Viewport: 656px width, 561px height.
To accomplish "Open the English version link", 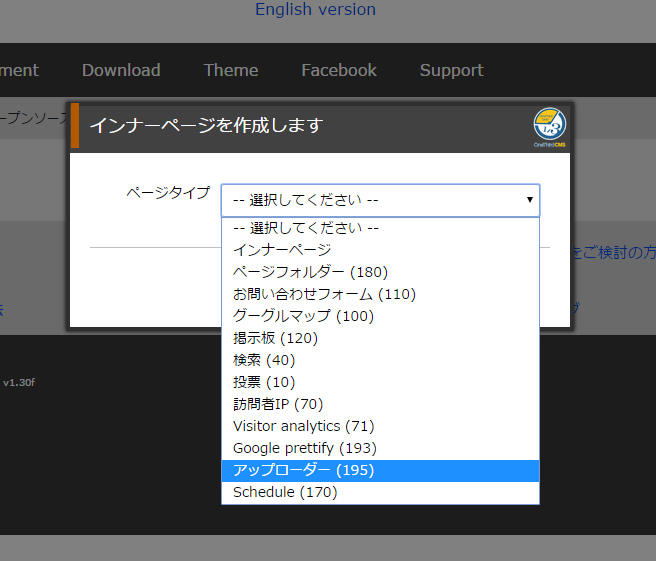I will [315, 10].
